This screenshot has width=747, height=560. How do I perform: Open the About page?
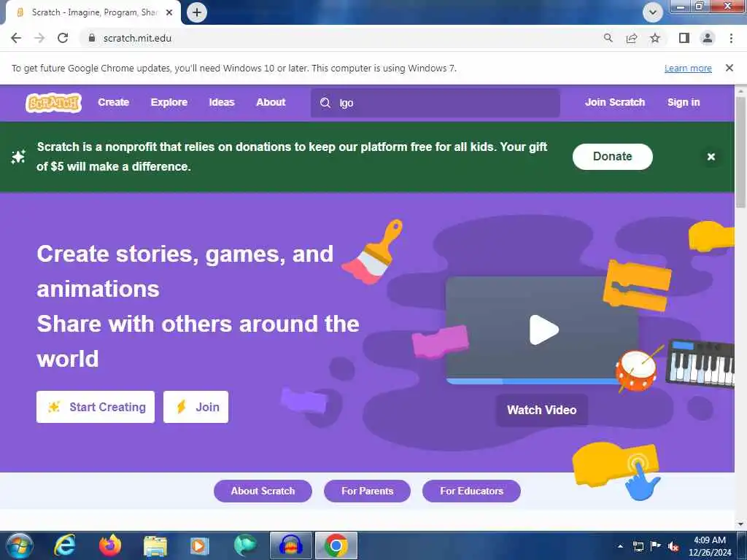[x=271, y=102]
